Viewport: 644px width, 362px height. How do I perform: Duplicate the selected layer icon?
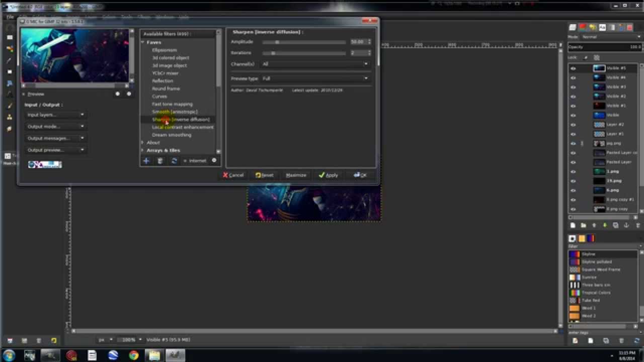point(615,226)
